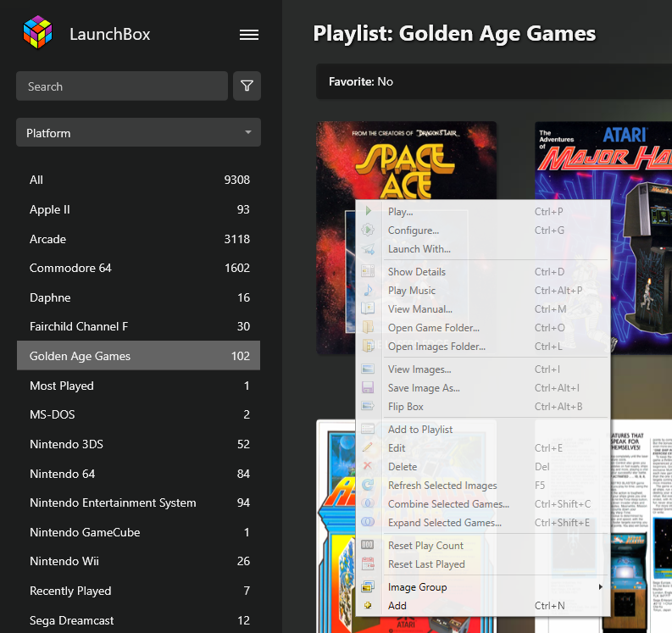
Task: Choose View Manual... menu entry
Action: coord(483,309)
